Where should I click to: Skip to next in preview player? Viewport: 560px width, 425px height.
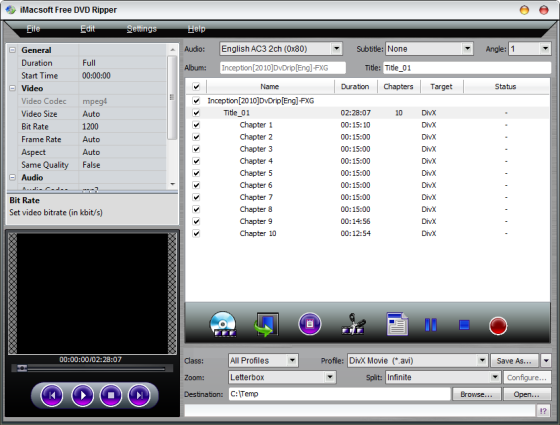tap(139, 395)
